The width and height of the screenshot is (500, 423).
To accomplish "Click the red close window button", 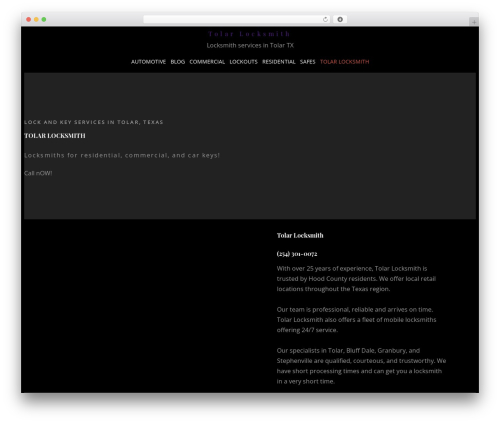I will pyautogui.click(x=29, y=19).
